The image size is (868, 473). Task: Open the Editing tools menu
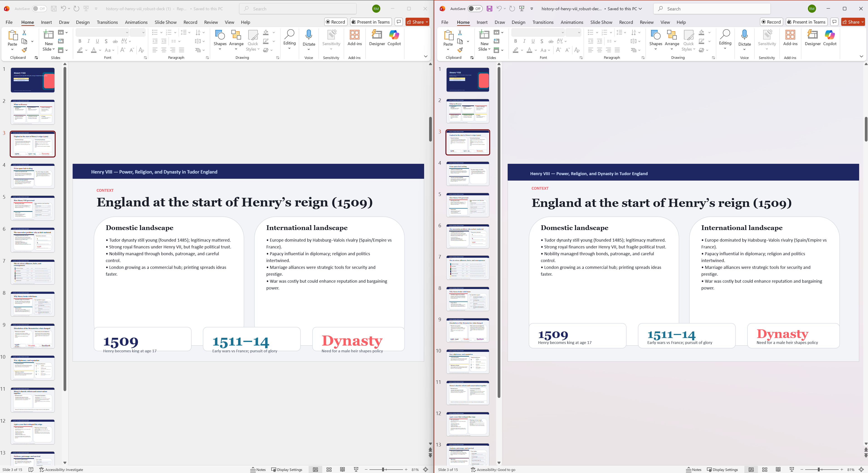pyautogui.click(x=289, y=38)
